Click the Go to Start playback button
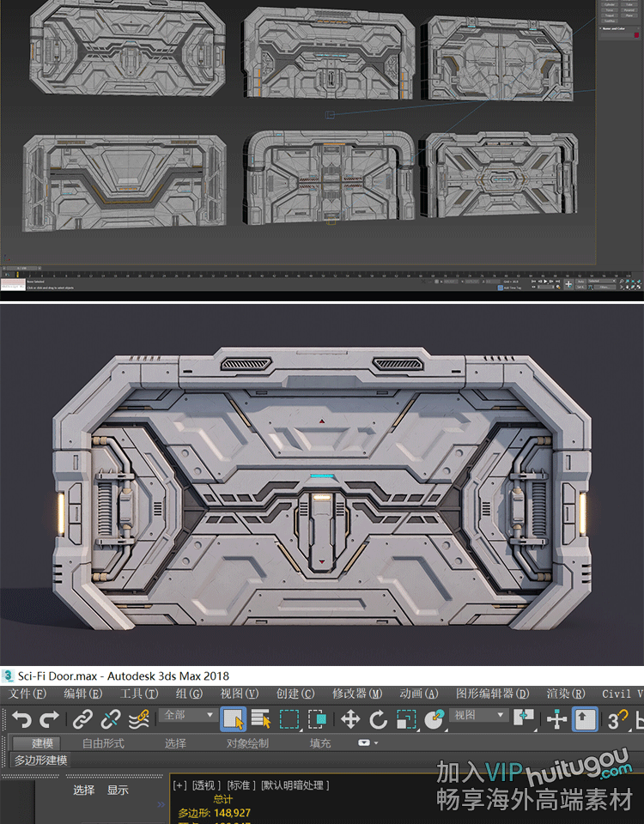 533,282
